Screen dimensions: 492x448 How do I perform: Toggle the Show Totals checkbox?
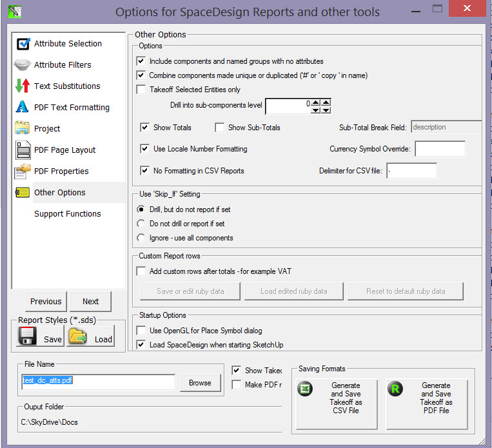[x=144, y=128]
